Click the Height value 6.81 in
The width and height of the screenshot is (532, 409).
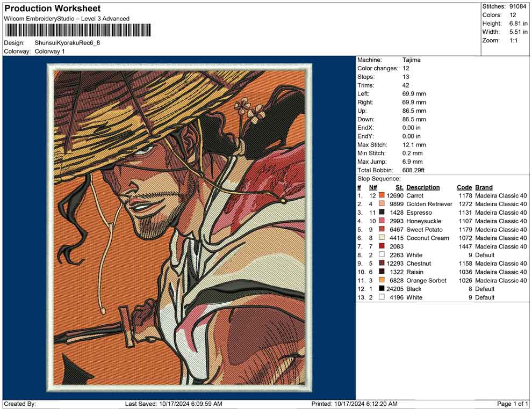pos(519,24)
